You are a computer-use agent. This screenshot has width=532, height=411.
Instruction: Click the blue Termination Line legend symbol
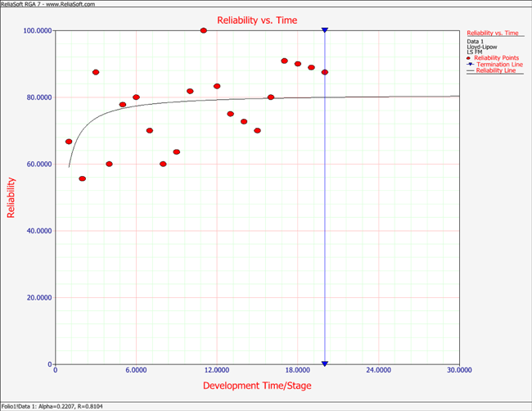(469, 65)
